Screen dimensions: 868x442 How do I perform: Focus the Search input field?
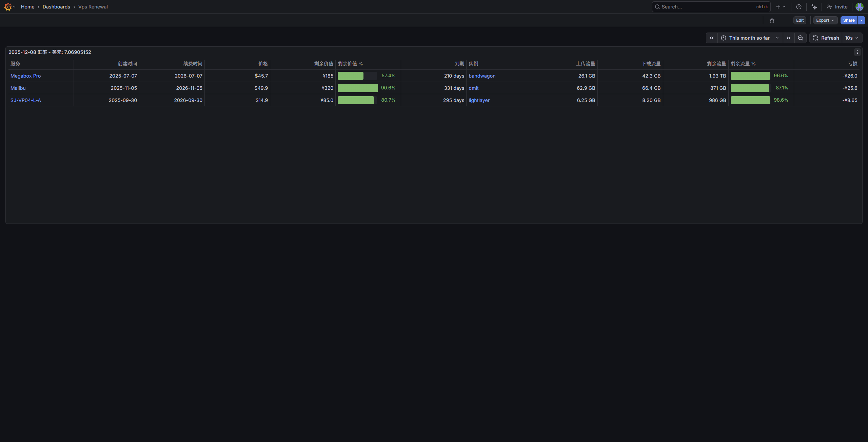click(711, 7)
